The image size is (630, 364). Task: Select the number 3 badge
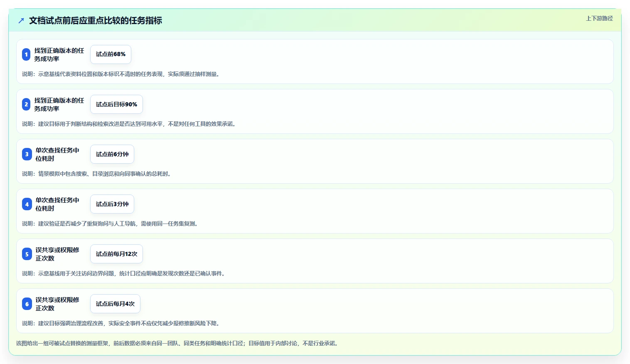(27, 154)
